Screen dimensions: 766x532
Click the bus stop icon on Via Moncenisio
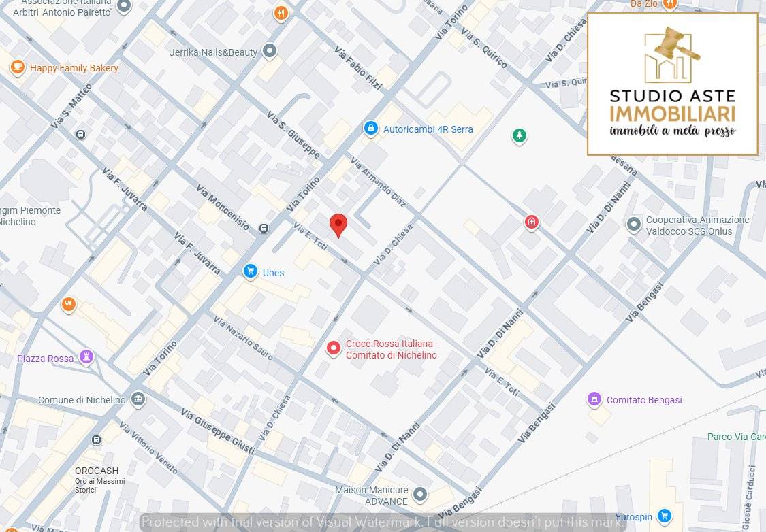pos(264,229)
